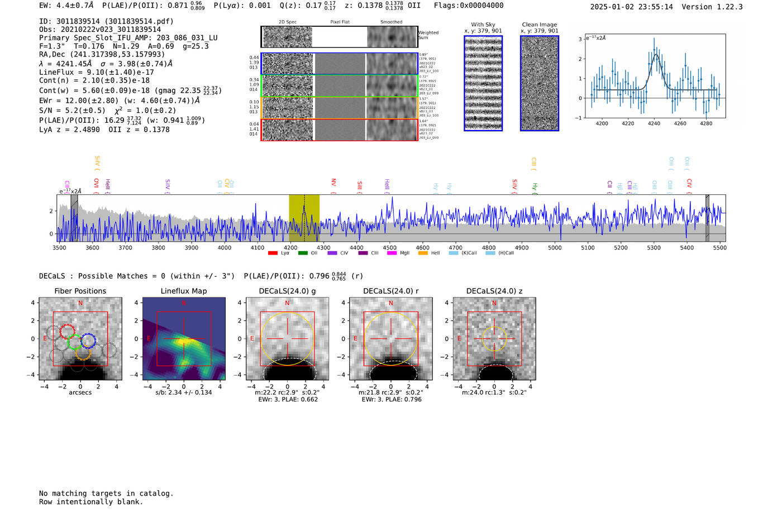Screen dimensions: 782x532
Task: Click the 'Row intentionally blank.' text
Action: (x=91, y=502)
